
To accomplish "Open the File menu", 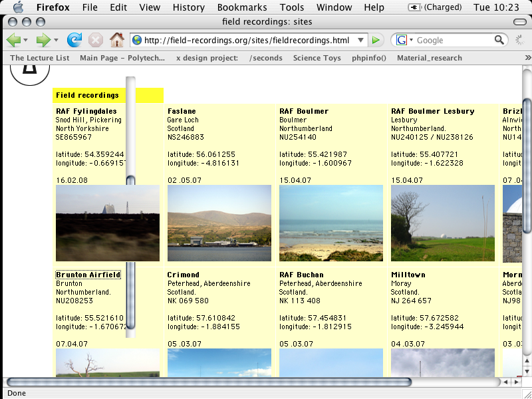I will (x=90, y=7).
